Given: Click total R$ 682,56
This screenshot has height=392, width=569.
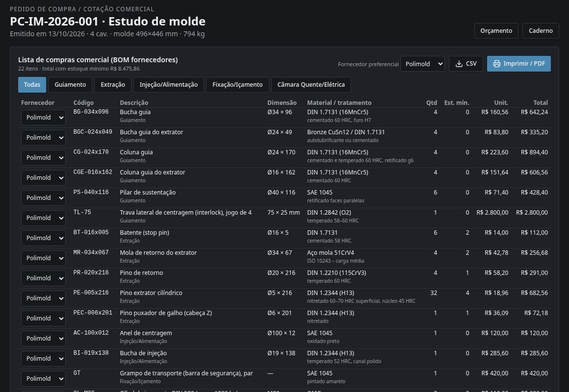Looking at the screenshot, I should 534,293.
